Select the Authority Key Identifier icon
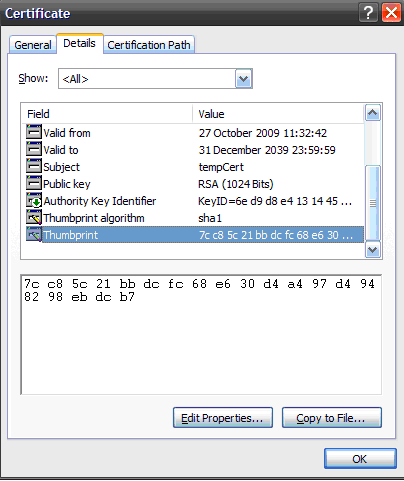 coord(34,200)
